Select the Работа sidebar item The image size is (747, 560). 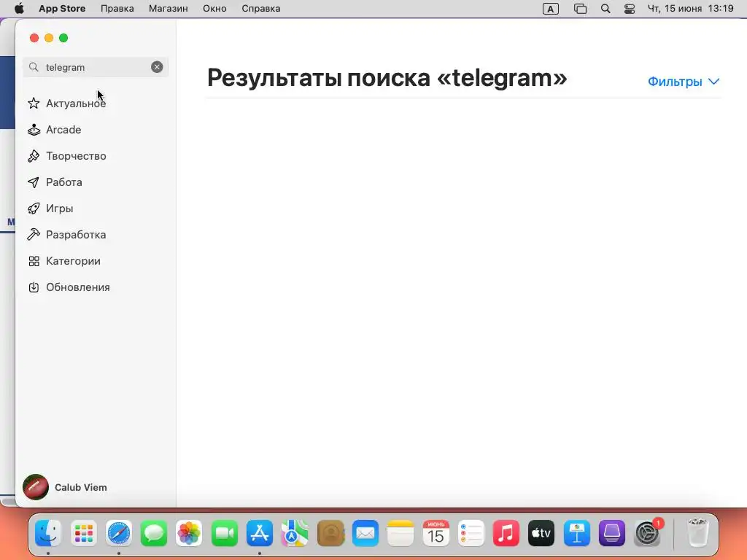point(64,182)
